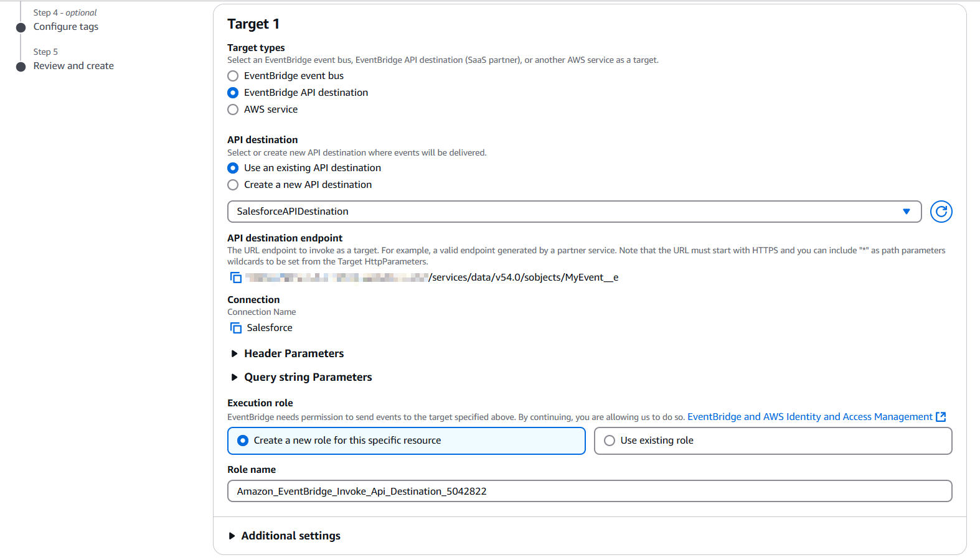The height and width of the screenshot is (560, 980).
Task: Select Use an existing API destination
Action: click(x=233, y=168)
